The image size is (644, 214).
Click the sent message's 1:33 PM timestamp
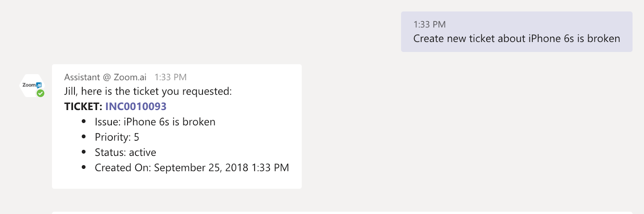click(x=429, y=25)
